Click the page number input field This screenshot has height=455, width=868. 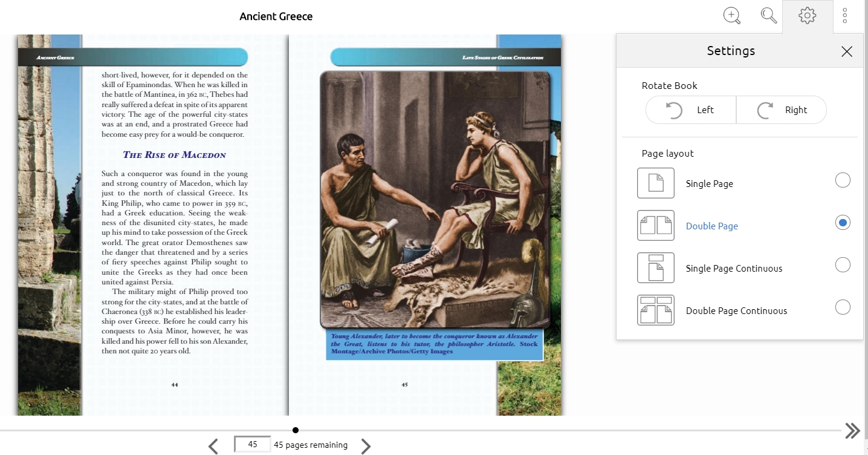pos(253,445)
